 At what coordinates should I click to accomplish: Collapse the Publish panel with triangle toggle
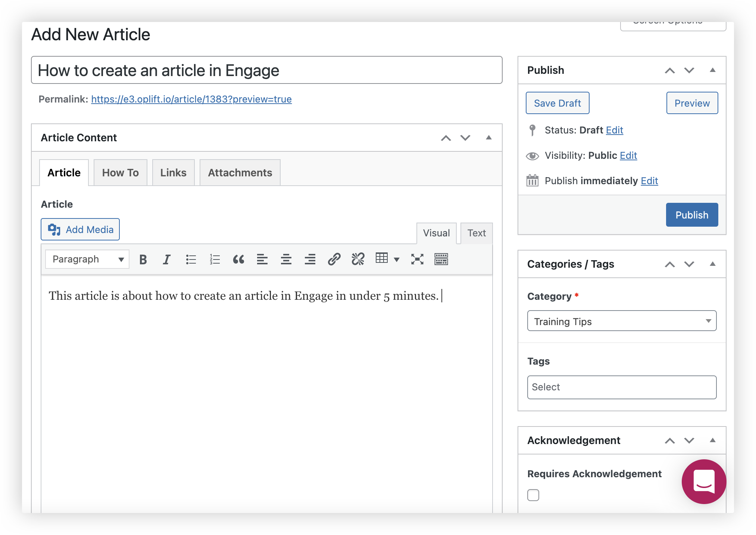click(x=712, y=70)
